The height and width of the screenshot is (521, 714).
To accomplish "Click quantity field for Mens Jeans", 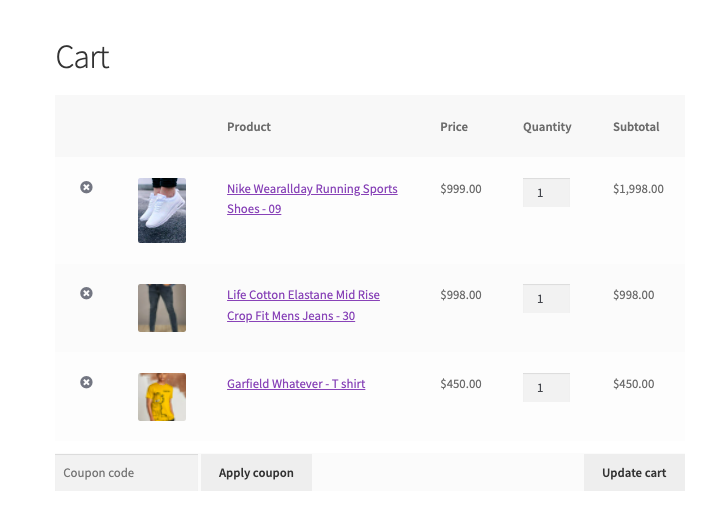I will 546,299.
